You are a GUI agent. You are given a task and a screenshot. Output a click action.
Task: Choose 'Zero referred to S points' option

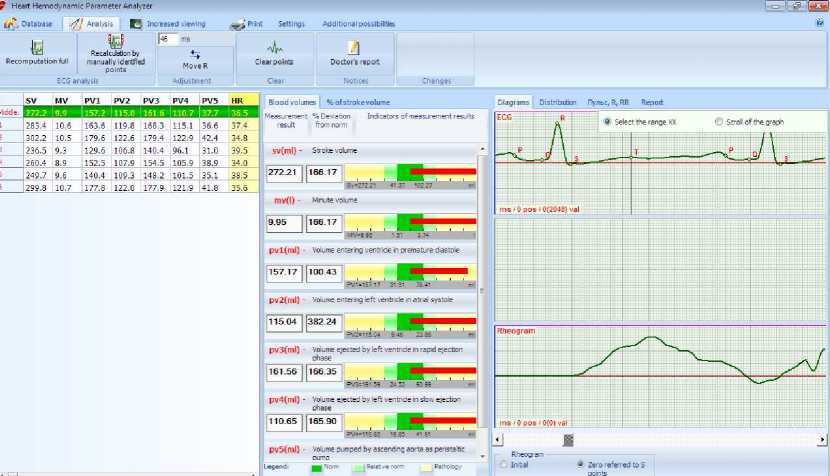point(580,464)
